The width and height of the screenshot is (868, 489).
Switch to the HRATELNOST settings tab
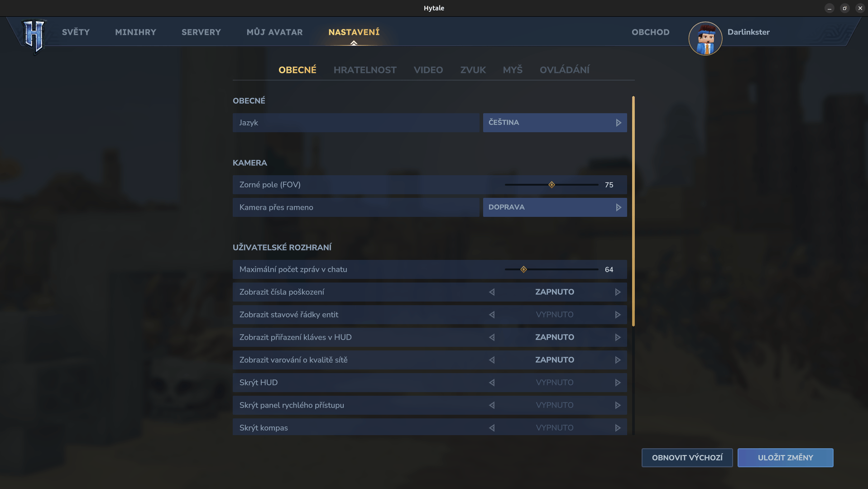coord(364,70)
